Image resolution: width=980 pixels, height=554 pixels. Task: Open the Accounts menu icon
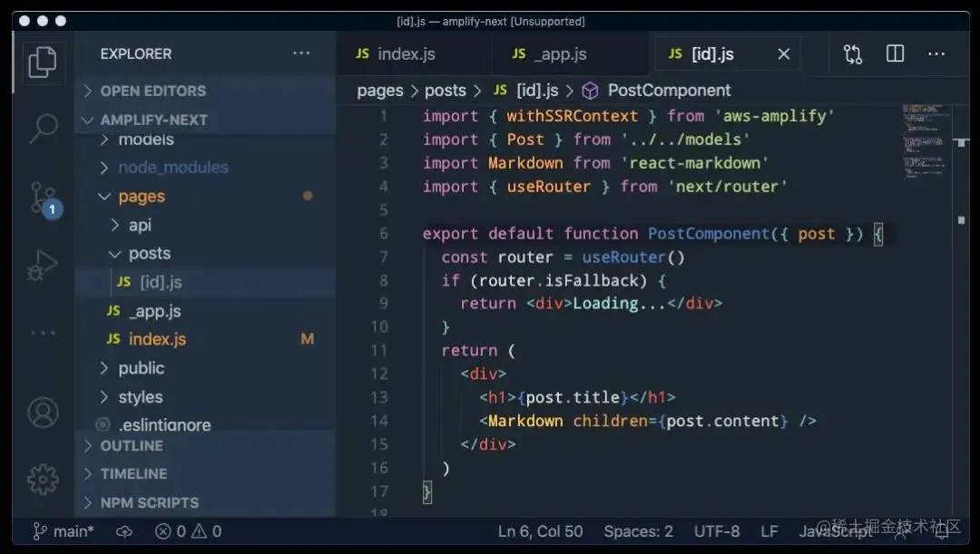click(43, 413)
